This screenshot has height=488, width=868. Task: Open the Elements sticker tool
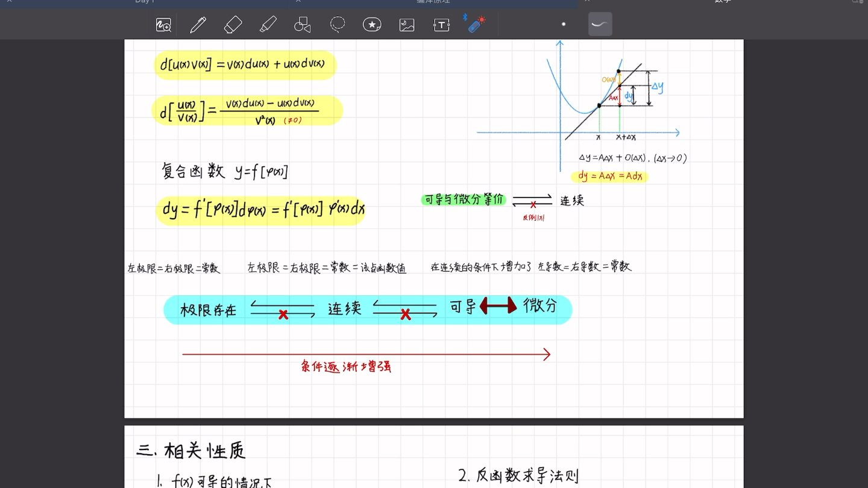point(372,24)
